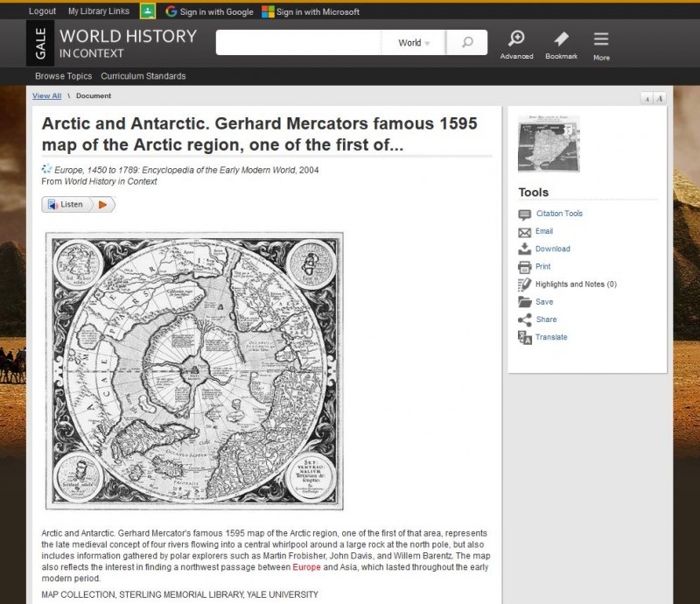
Task: Click the Save link
Action: 544,302
